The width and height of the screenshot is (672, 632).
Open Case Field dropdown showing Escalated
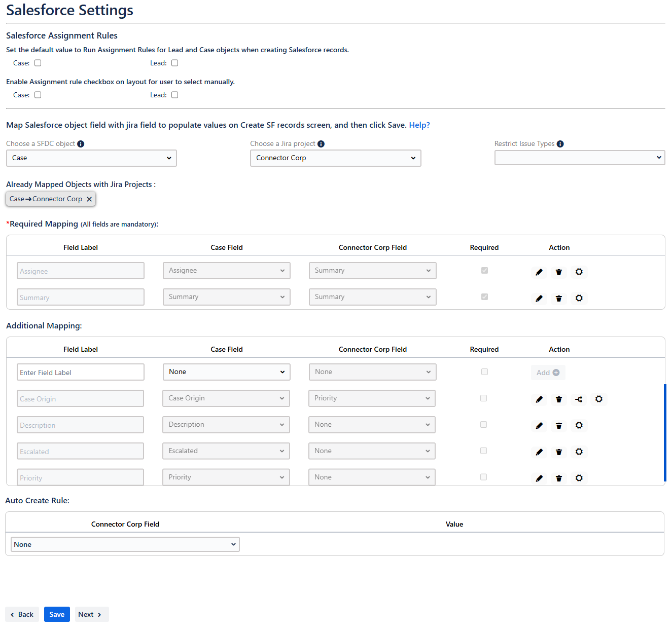(x=226, y=451)
